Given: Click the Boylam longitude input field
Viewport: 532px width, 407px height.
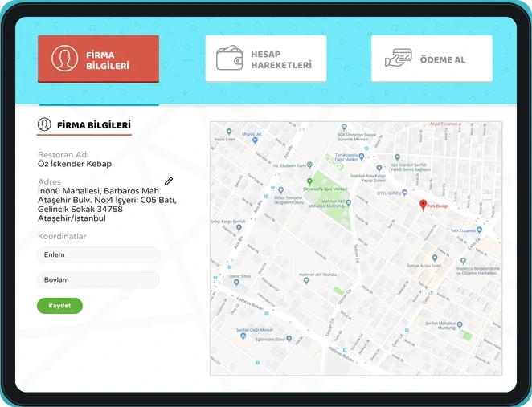Looking at the screenshot, I should click(x=98, y=280).
